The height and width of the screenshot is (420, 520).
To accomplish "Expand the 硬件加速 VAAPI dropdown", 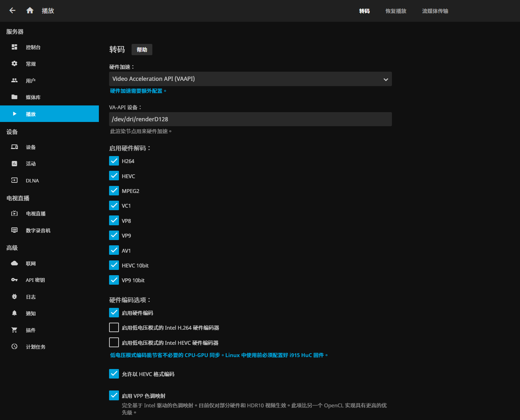I will click(x=251, y=79).
